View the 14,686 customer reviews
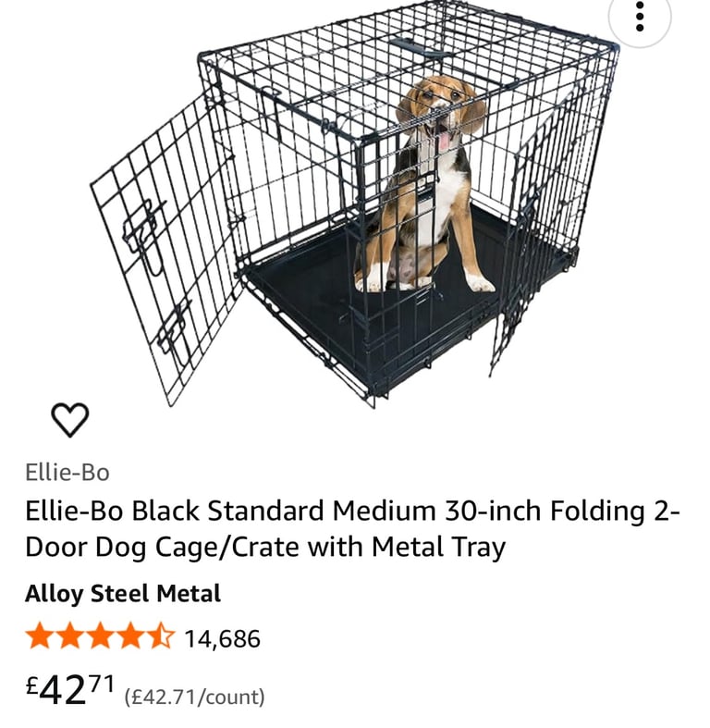 click(x=222, y=639)
